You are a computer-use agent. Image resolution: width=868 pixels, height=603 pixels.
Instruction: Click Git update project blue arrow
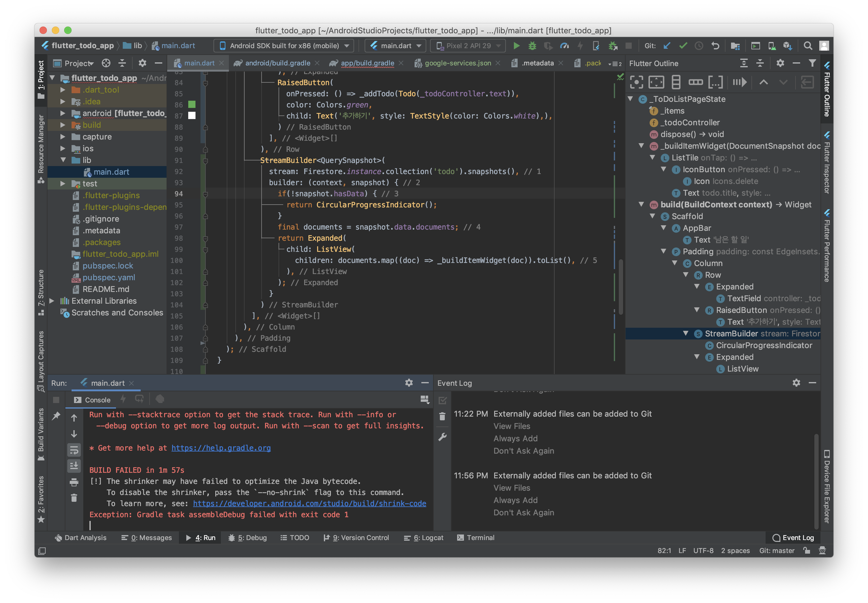coord(667,46)
